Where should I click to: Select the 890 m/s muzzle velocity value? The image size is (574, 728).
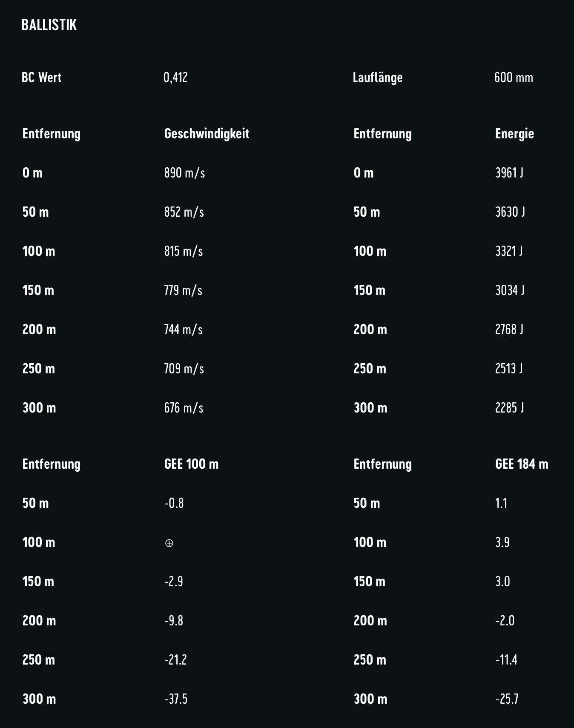pyautogui.click(x=184, y=173)
